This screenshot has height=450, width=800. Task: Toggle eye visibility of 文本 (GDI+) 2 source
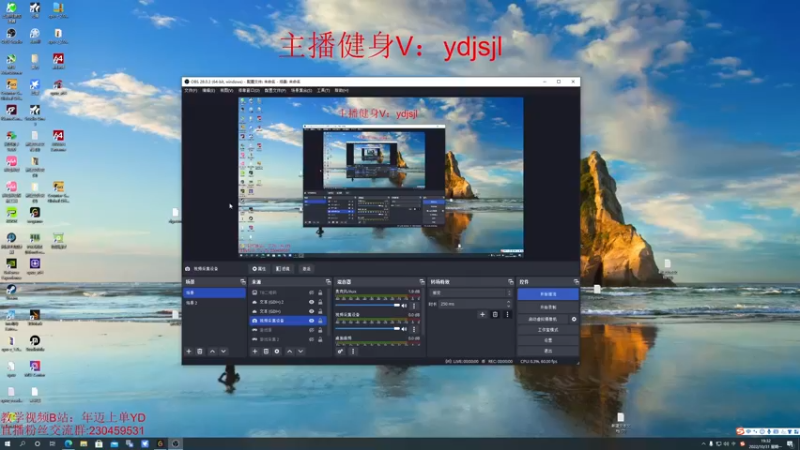pyautogui.click(x=311, y=302)
